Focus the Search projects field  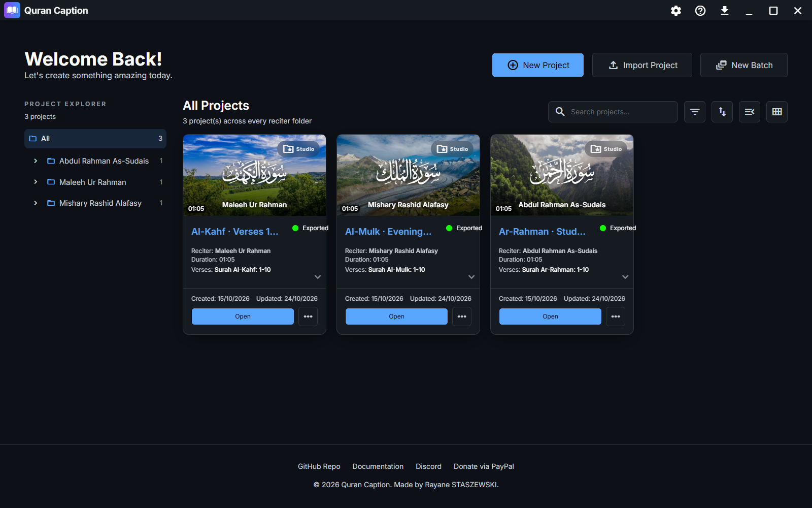pos(613,112)
